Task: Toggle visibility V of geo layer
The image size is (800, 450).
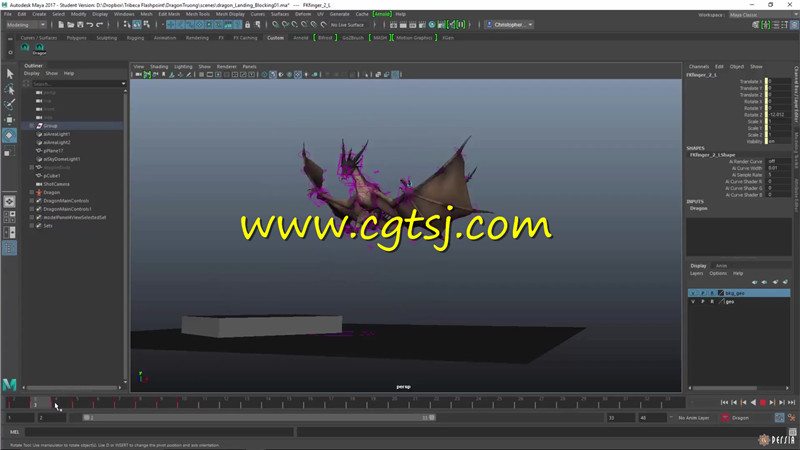Action: [x=692, y=302]
